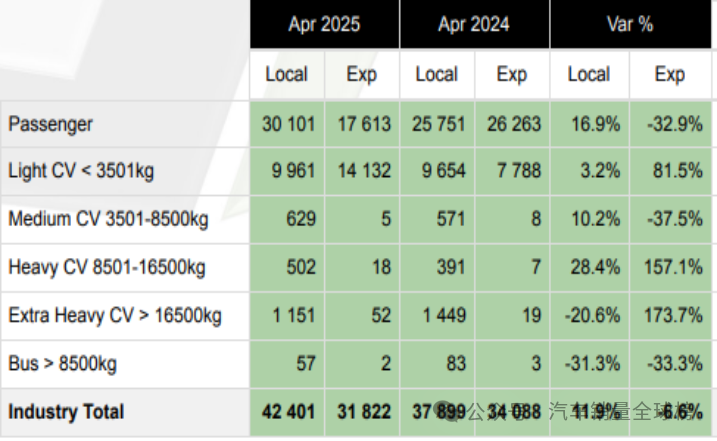The height and width of the screenshot is (441, 717).
Task: Click Extra Heavy CV local variance -20.6%
Action: pyautogui.click(x=593, y=316)
